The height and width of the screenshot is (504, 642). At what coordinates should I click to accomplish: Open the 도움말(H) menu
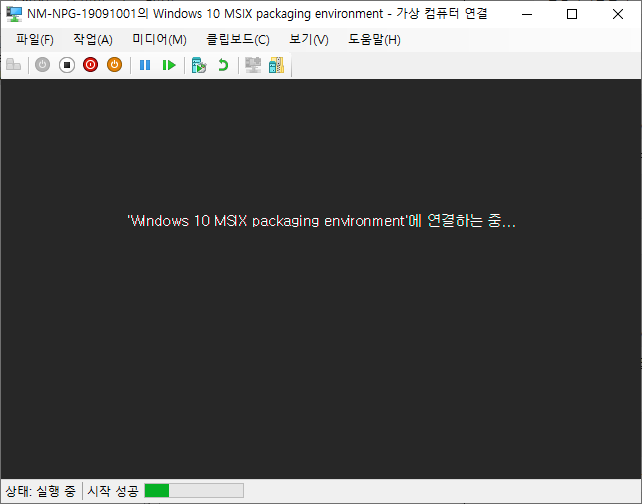click(x=374, y=39)
